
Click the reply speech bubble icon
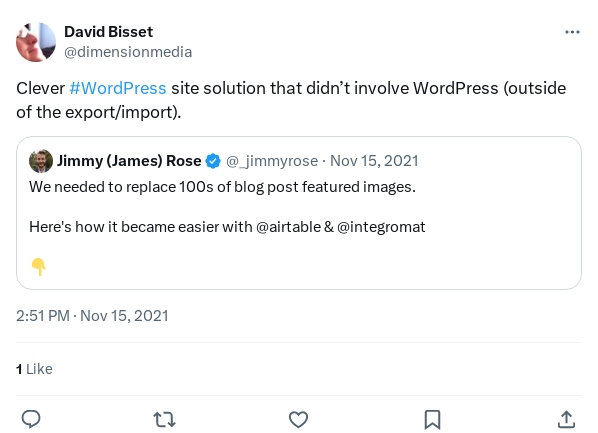(x=31, y=419)
